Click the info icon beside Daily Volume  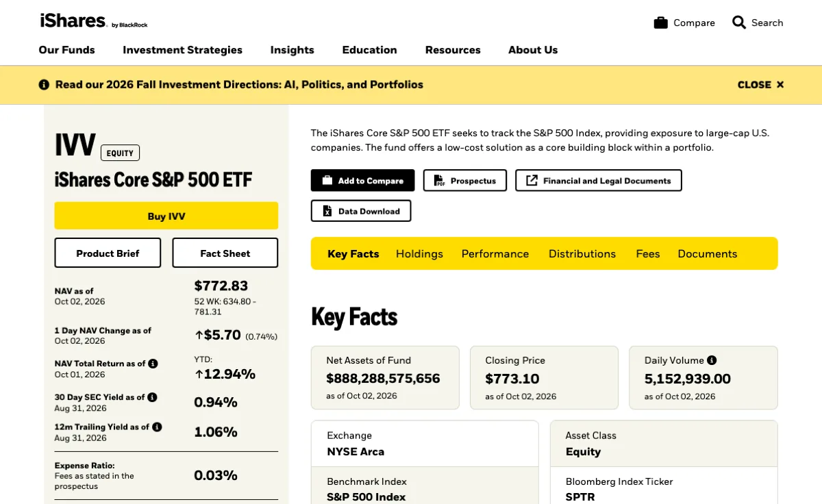(x=712, y=360)
